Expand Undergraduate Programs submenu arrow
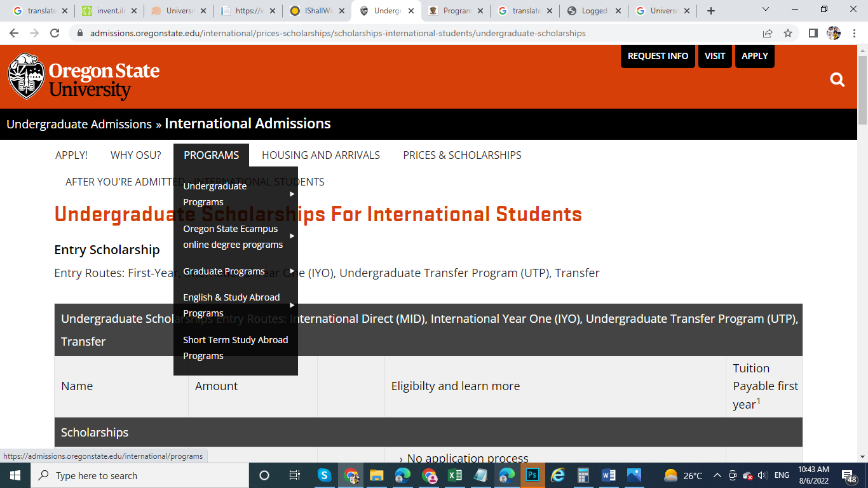Image resolution: width=868 pixels, height=488 pixels. click(292, 194)
